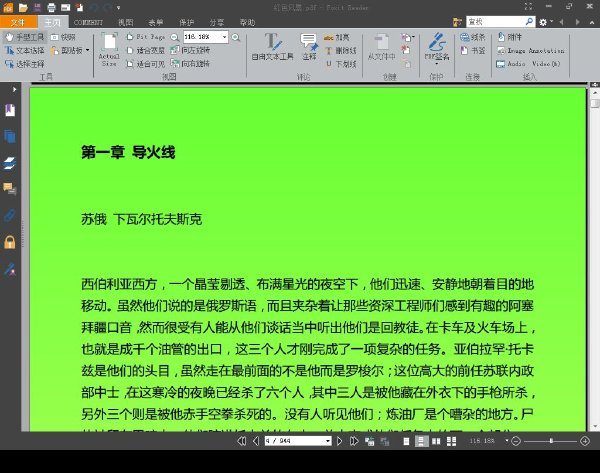Image resolution: width=600 pixels, height=473 pixels.
Task: Collapse the ribbon with the up arrow
Action: 592,22
